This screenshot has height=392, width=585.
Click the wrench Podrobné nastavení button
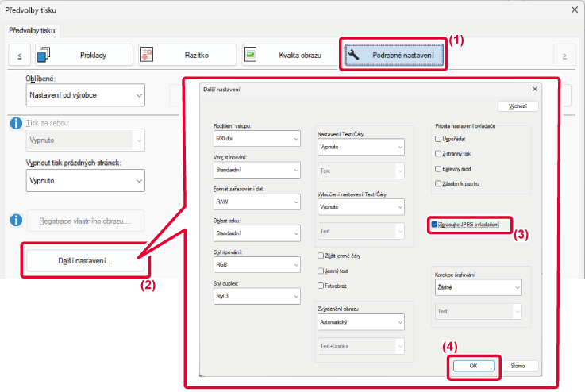tap(393, 55)
